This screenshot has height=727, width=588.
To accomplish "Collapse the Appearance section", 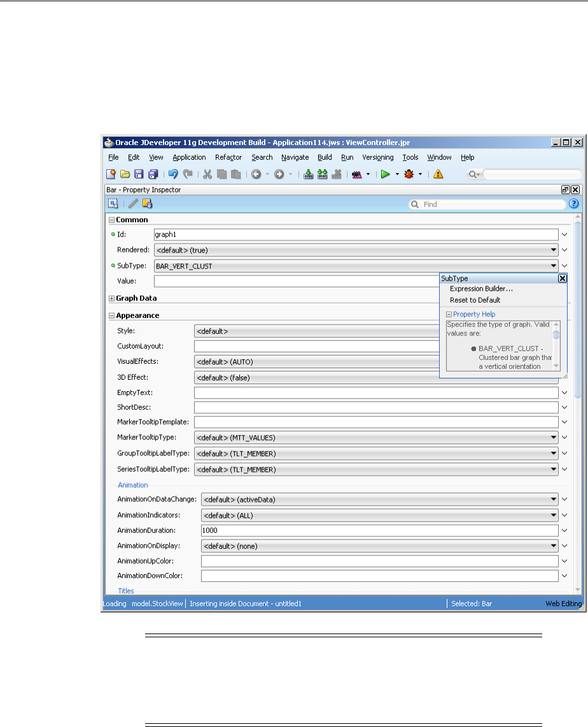I will (112, 315).
